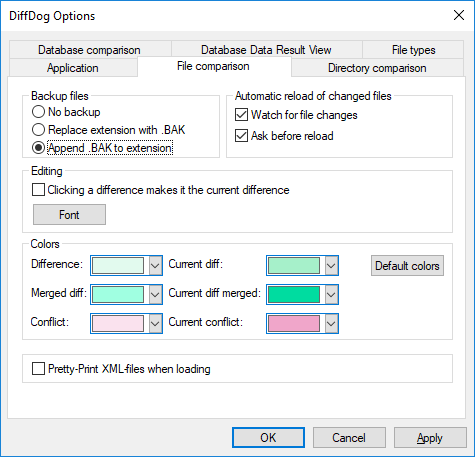The width and height of the screenshot is (475, 457).
Task: Go to the File types tab
Action: pyautogui.click(x=413, y=50)
